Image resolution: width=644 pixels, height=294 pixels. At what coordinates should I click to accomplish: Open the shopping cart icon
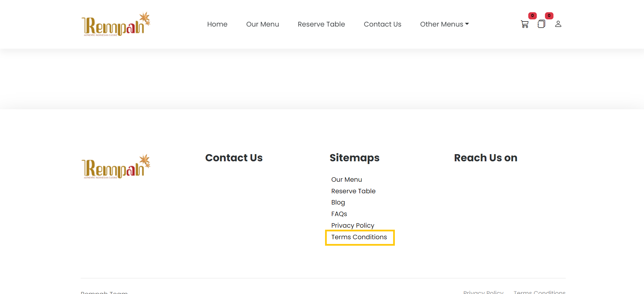525,24
